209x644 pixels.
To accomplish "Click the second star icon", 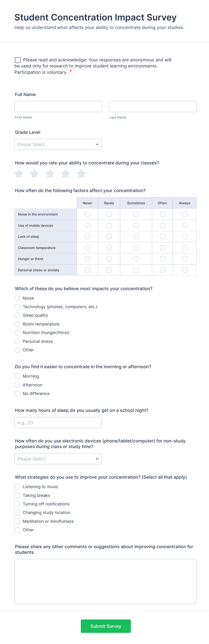I will point(34,173).
